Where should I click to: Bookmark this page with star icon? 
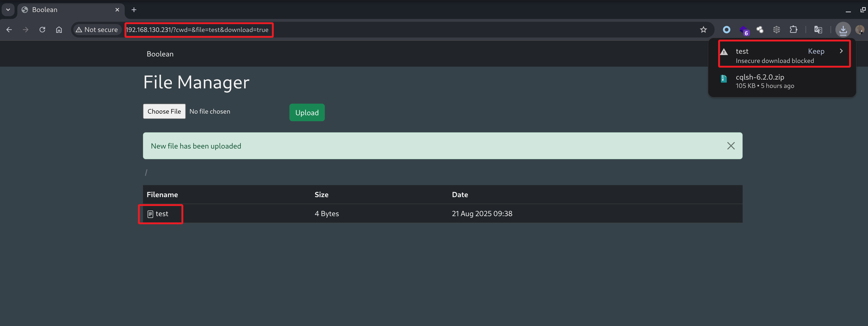(x=703, y=30)
